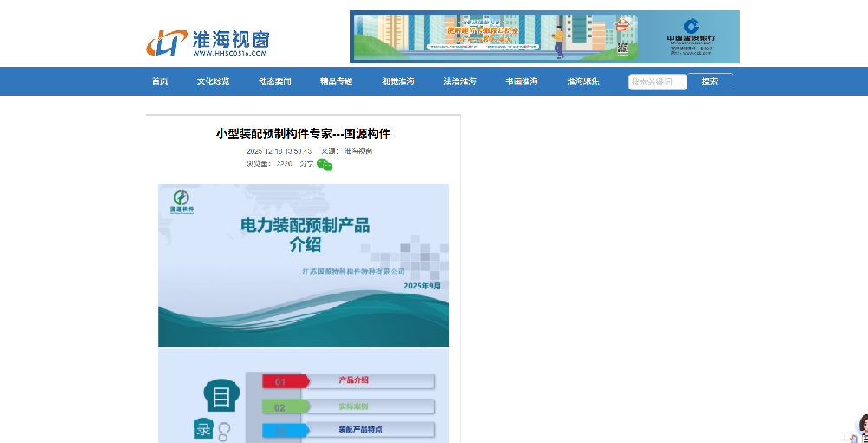Image resolution: width=868 pixels, height=443 pixels.
Task: Click the 01 产品介绍 contents entry
Action: click(x=348, y=381)
